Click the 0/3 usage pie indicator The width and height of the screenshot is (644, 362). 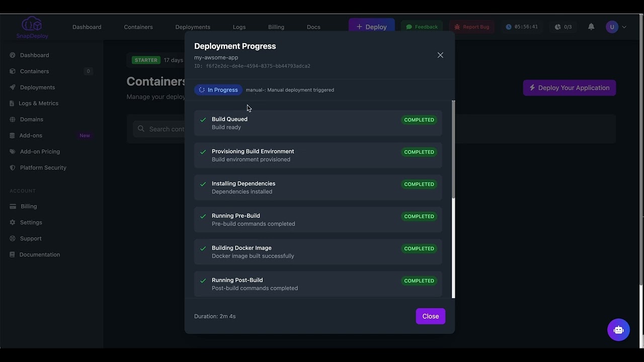tap(563, 27)
